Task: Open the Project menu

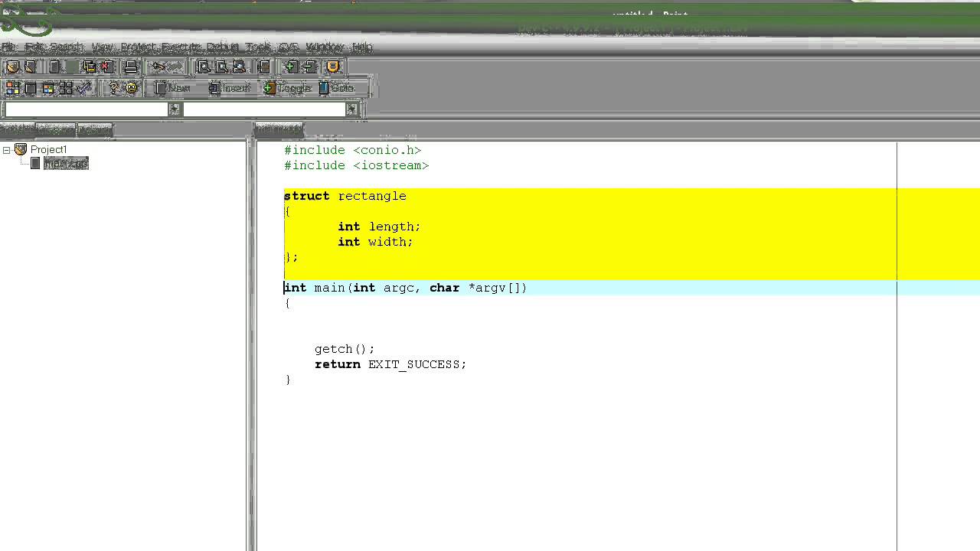Action: click(x=139, y=47)
